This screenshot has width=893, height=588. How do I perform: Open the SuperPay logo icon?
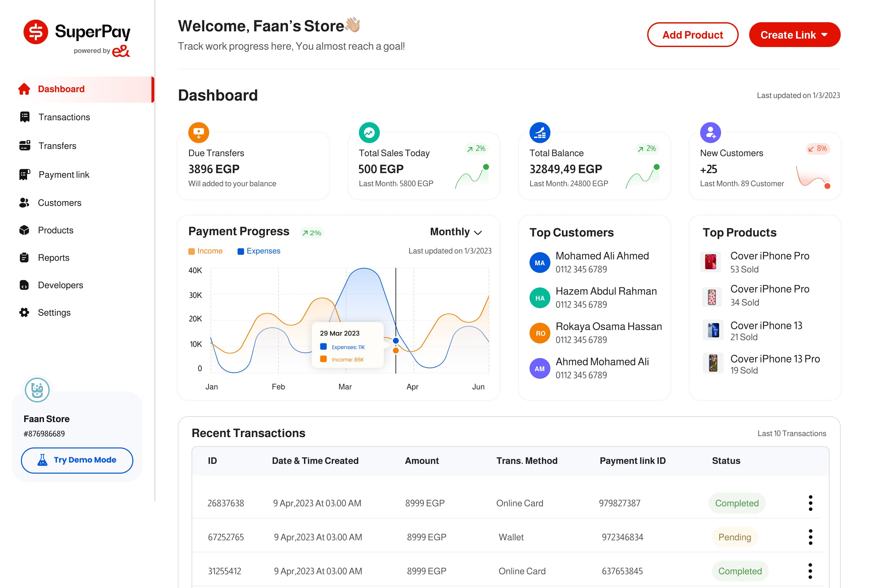pos(36,32)
